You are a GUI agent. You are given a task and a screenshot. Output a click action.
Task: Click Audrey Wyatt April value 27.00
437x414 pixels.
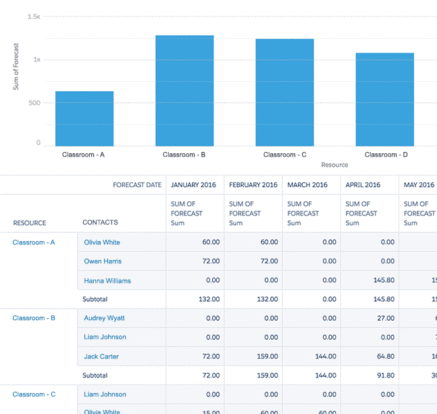[x=386, y=318]
